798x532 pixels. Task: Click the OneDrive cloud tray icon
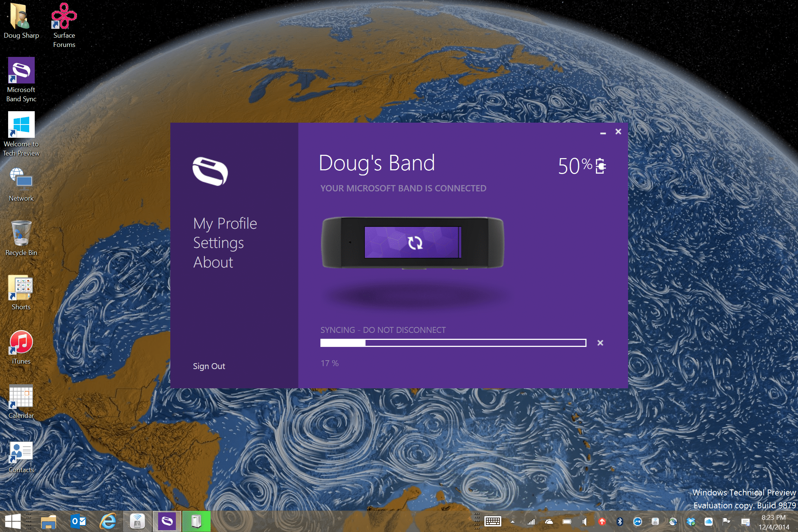pos(549,522)
